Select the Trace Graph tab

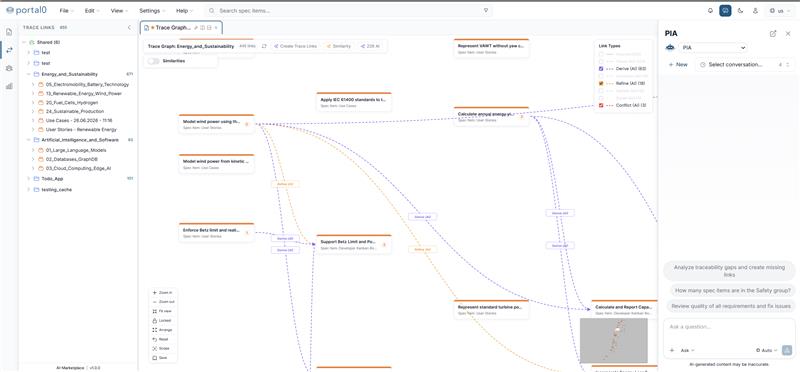click(x=181, y=28)
